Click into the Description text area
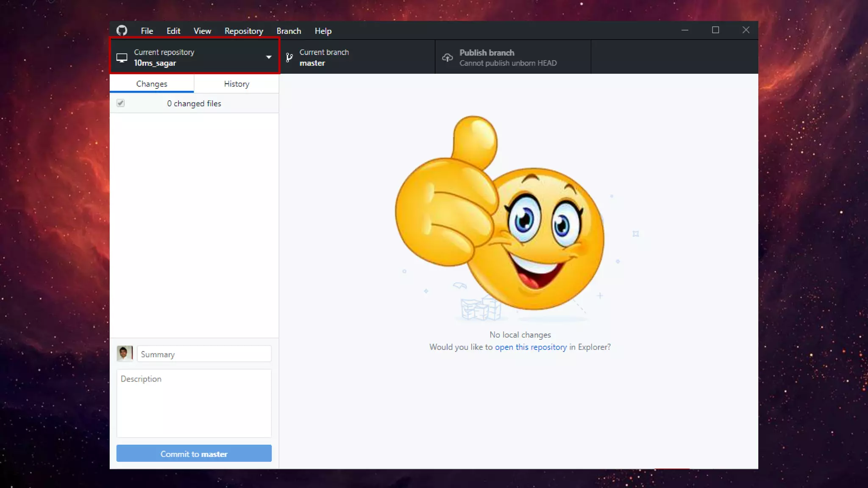This screenshot has height=488, width=868. click(x=194, y=403)
